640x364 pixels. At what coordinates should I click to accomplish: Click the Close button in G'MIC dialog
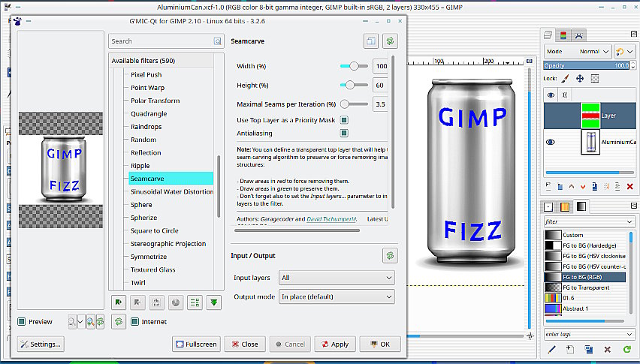coord(245,344)
